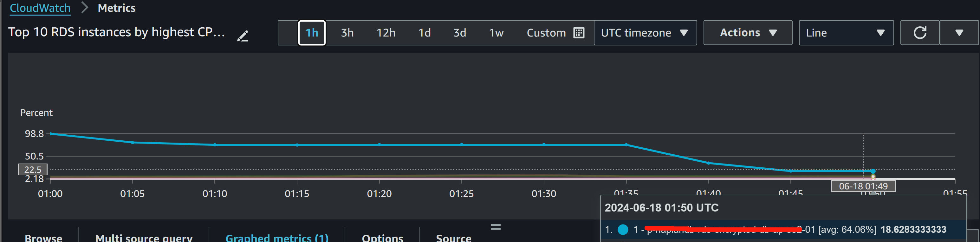The width and height of the screenshot is (980, 242).
Task: Select the 1h time range
Action: pyautogui.click(x=312, y=33)
